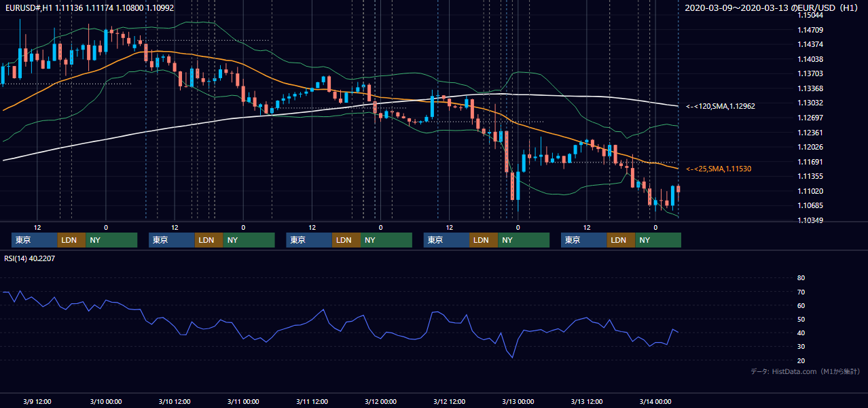This screenshot has height=408, width=868.
Task: Click the 3/12 12:00 time axis label
Action: coord(449,401)
